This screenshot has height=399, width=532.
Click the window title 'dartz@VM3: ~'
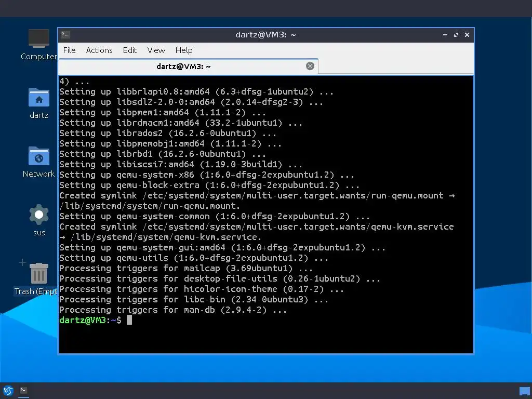[x=265, y=35]
